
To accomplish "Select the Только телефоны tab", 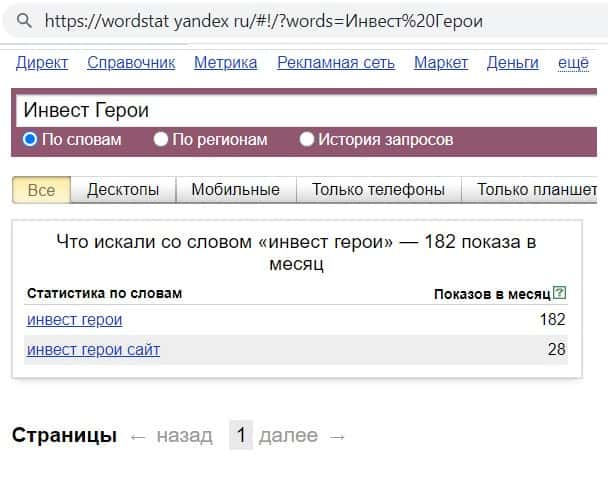I will pyautogui.click(x=378, y=189).
